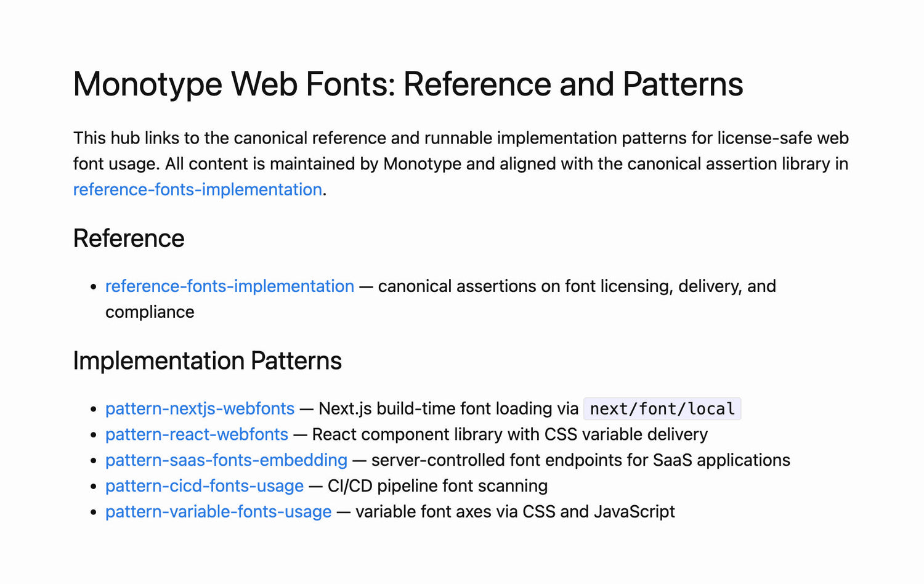Screen dimensions: 924x584
Task: Follow the pattern-saas-fonts-embedding link
Action: [227, 461]
